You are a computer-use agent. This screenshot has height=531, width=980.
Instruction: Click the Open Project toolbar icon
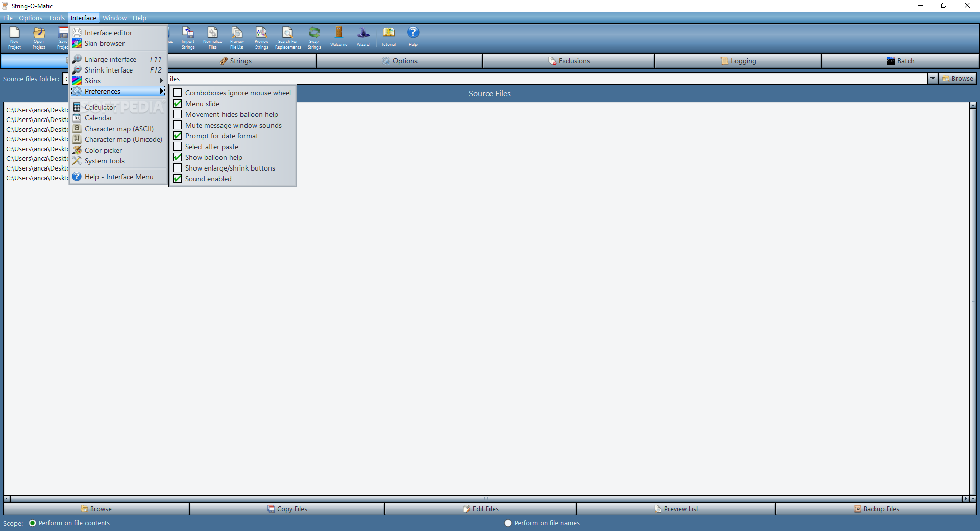39,38
